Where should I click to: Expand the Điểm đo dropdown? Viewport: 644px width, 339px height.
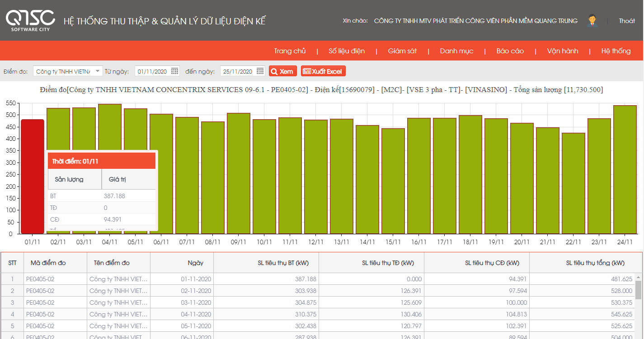[99, 71]
